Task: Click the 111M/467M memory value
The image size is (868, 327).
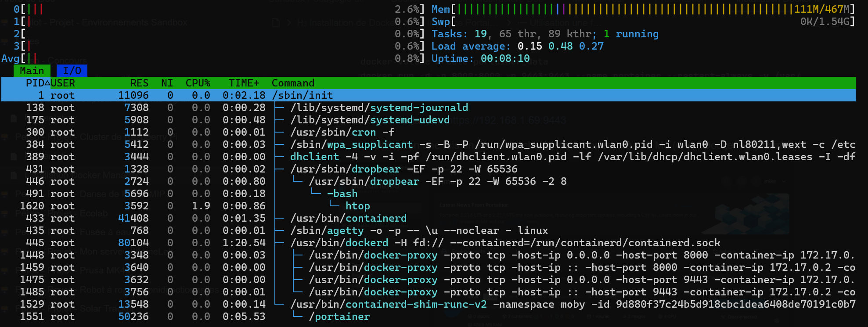Action: (822, 9)
